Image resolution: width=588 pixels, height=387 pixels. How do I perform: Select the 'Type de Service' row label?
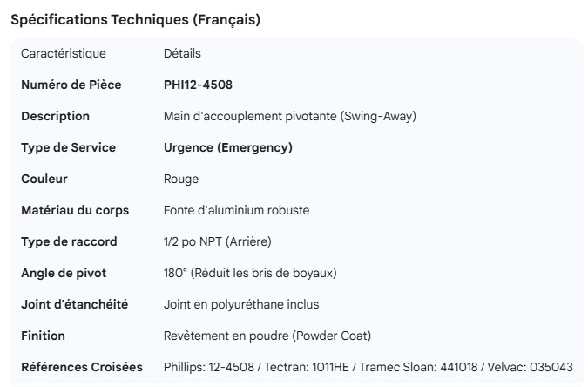tap(68, 147)
